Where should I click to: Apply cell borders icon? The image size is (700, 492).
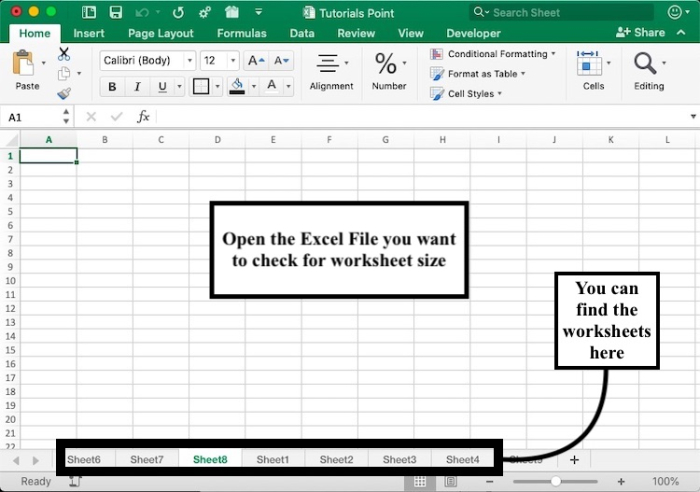200,87
